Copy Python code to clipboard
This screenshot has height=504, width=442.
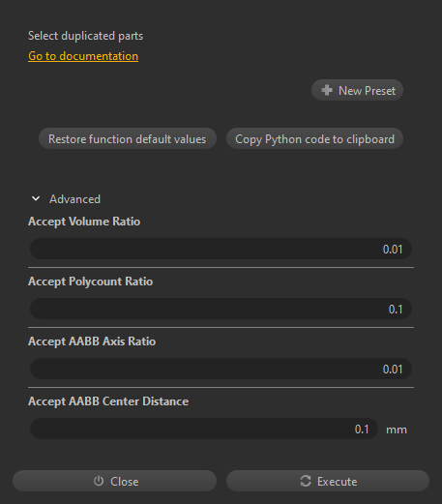pyautogui.click(x=314, y=138)
